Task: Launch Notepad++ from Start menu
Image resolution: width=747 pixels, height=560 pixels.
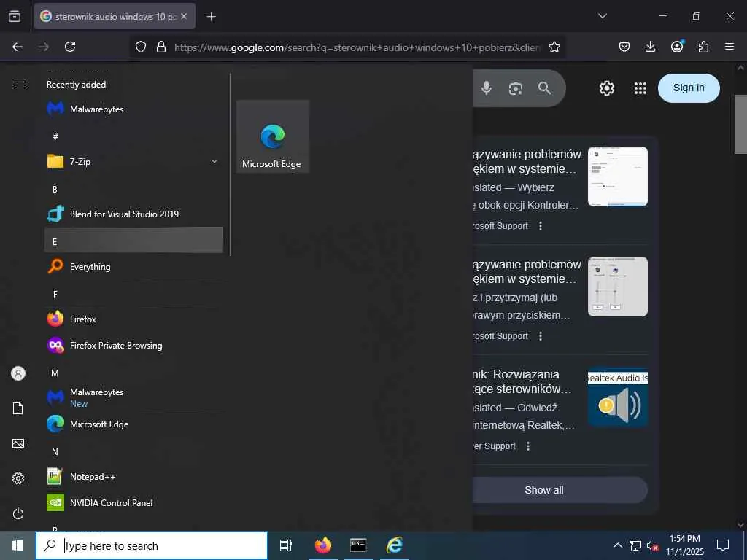Action: click(x=133, y=476)
